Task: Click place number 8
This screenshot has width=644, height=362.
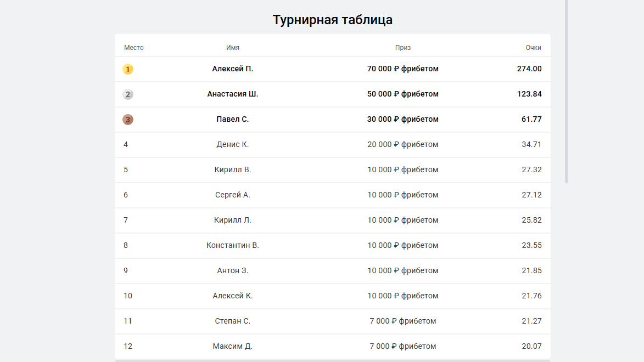Action: [126, 245]
